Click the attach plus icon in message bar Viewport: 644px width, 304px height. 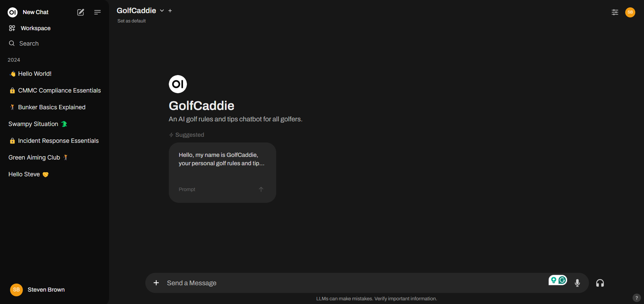pos(156,283)
